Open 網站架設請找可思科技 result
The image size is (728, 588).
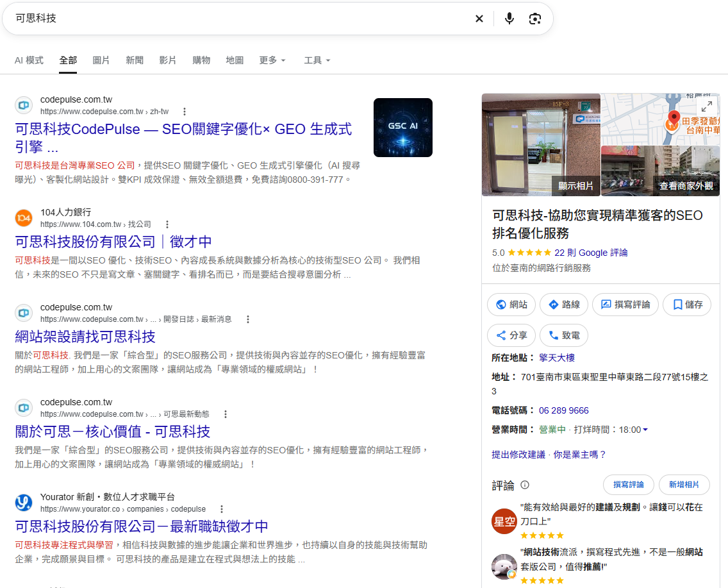pos(85,337)
